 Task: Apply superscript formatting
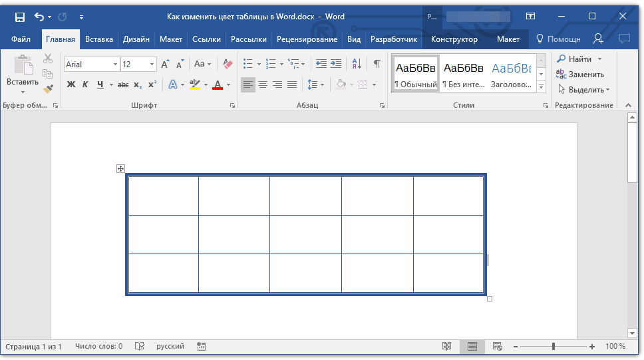tap(152, 85)
